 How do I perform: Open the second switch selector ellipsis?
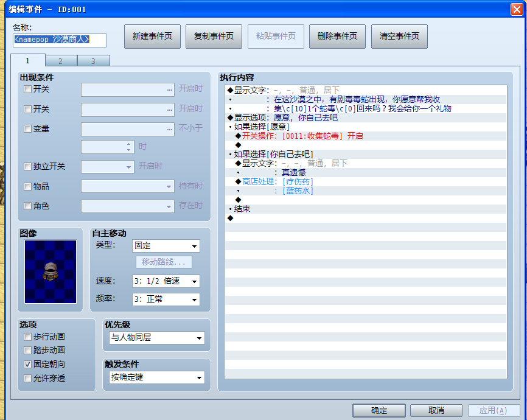(x=169, y=110)
